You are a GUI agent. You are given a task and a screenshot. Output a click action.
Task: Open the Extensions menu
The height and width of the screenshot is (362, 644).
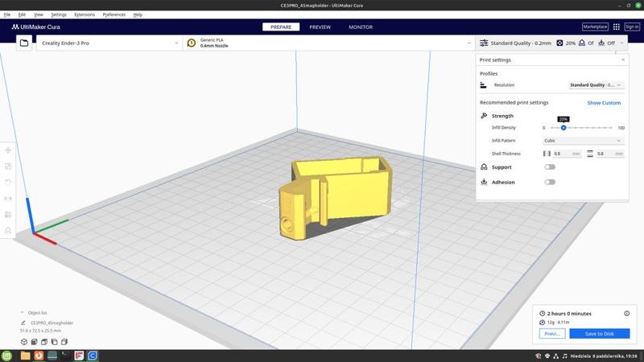click(x=85, y=14)
